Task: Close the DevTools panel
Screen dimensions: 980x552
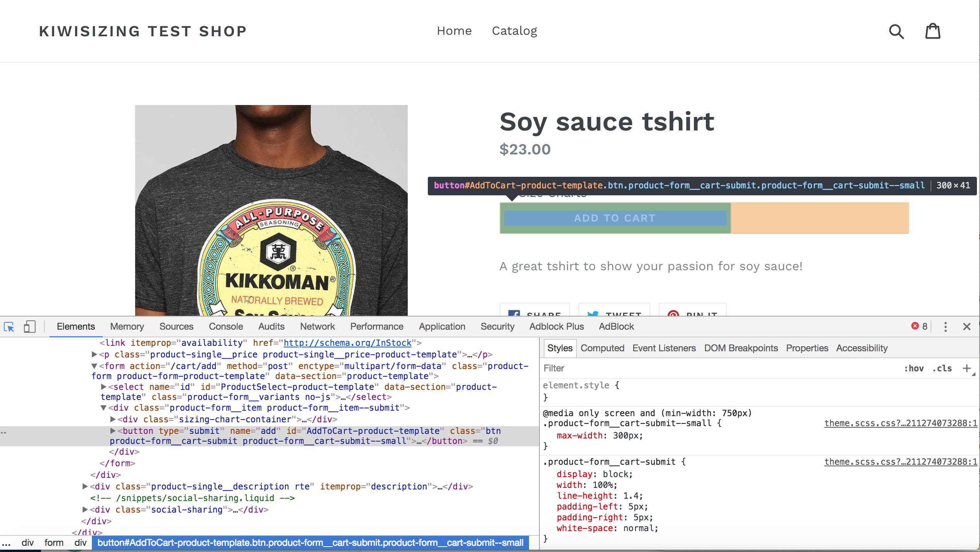Action: tap(967, 327)
